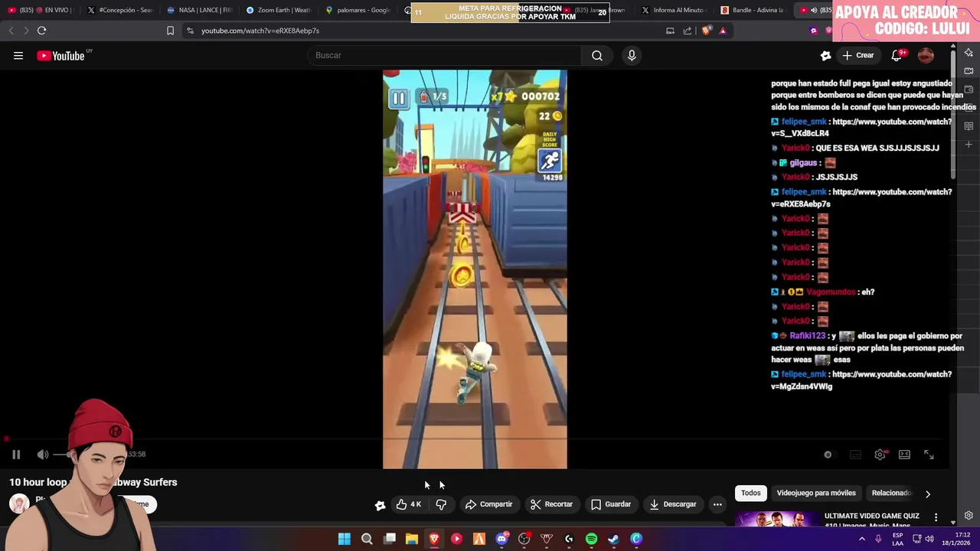Open the Brave Rewards triangle icon

pyautogui.click(x=723, y=31)
